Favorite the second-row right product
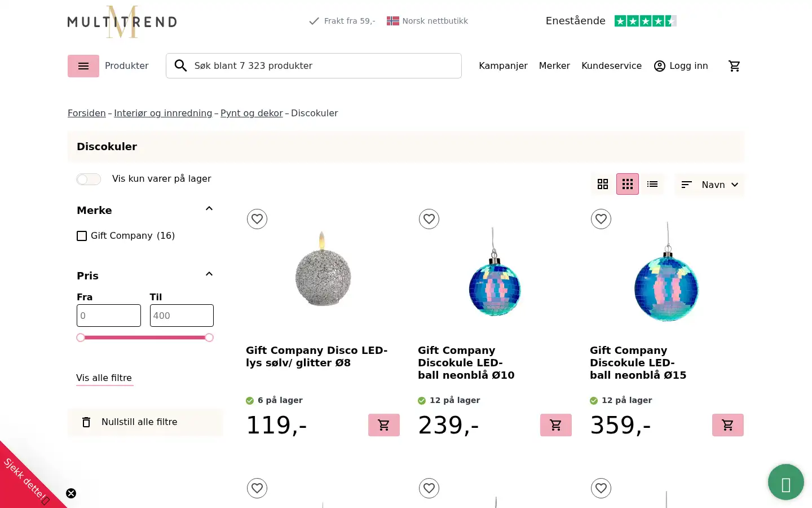The image size is (812, 508). 601,488
